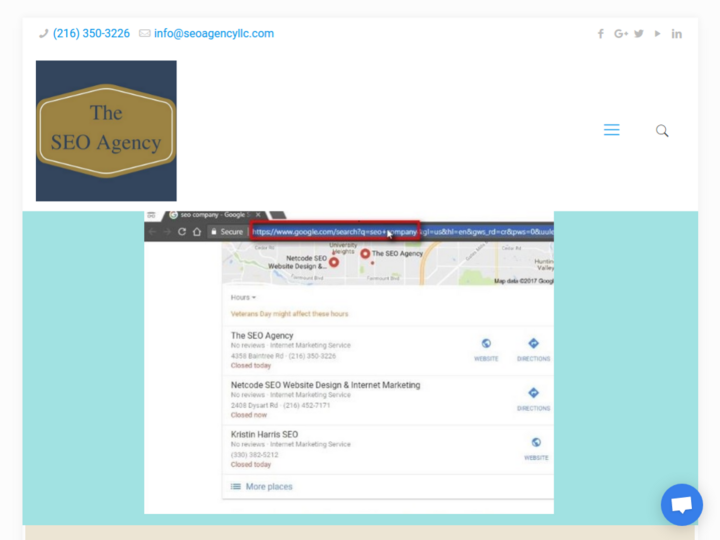Open the site search magnifier
This screenshot has width=720, height=540.
[x=662, y=131]
